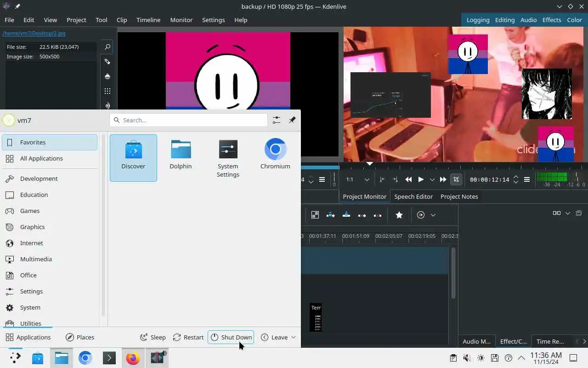Select the All Applications category
Screen dimensions: 588x368
(50, 158)
